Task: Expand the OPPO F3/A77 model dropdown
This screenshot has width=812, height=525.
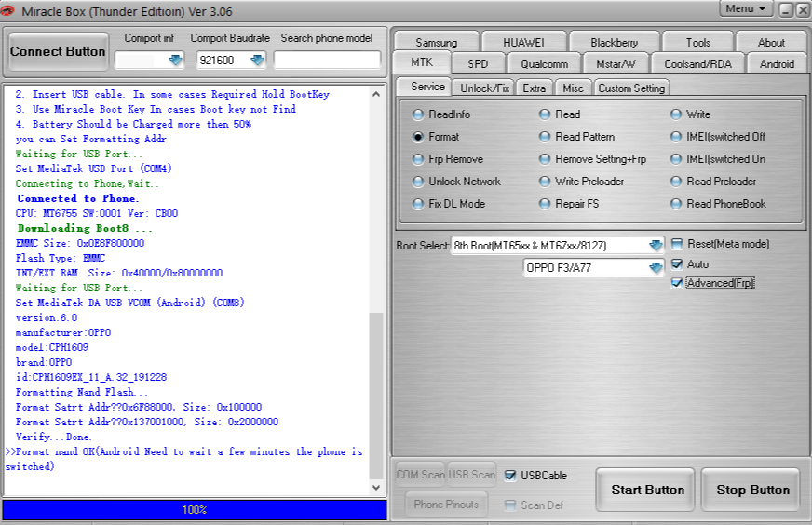Action: tap(656, 268)
